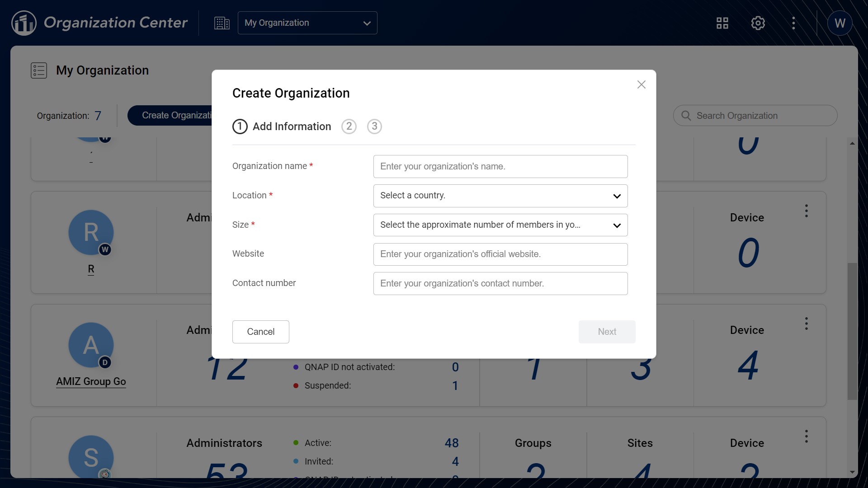
Task: Open the settings gear icon
Action: coord(758,23)
